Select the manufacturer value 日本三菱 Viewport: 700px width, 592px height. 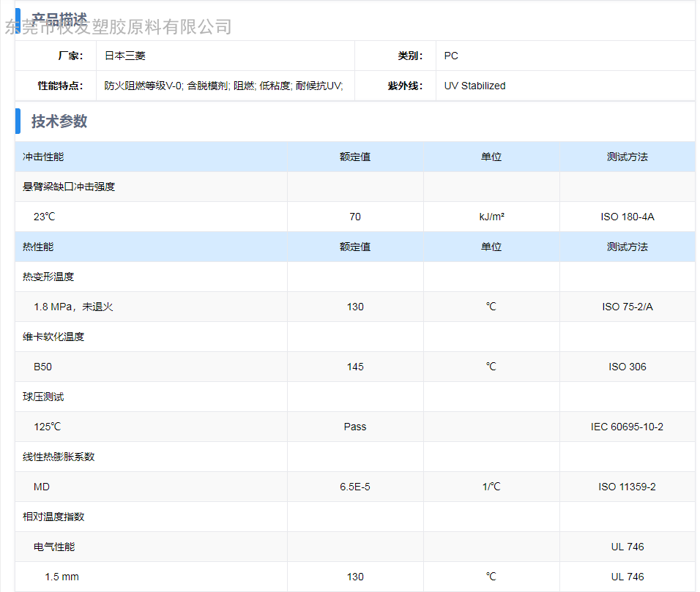pyautogui.click(x=125, y=56)
